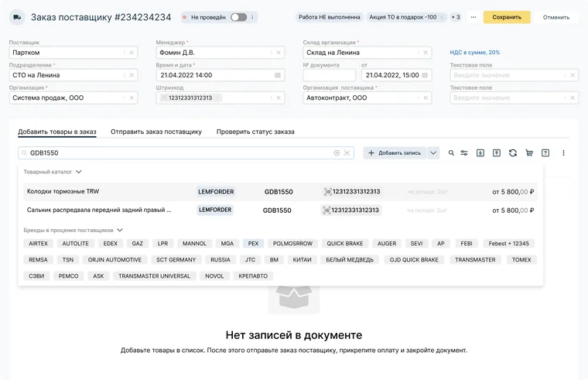Screen dimensions: 588x380
Task: Clear the Менеджер field 'Фомин Д.В.'
Action: coord(279,53)
